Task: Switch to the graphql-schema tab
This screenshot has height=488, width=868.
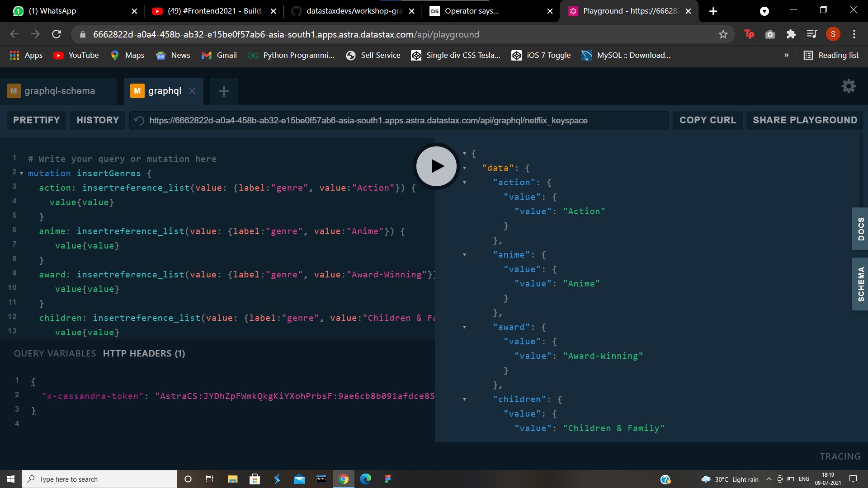Action: pos(59,91)
